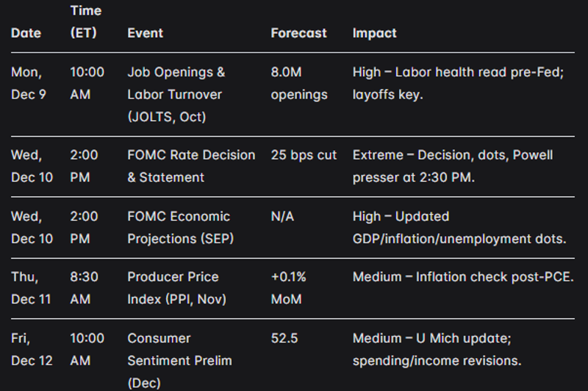The image size is (588, 391).
Task: Select the FOMC Rate Decision & Statement event
Action: (x=191, y=166)
